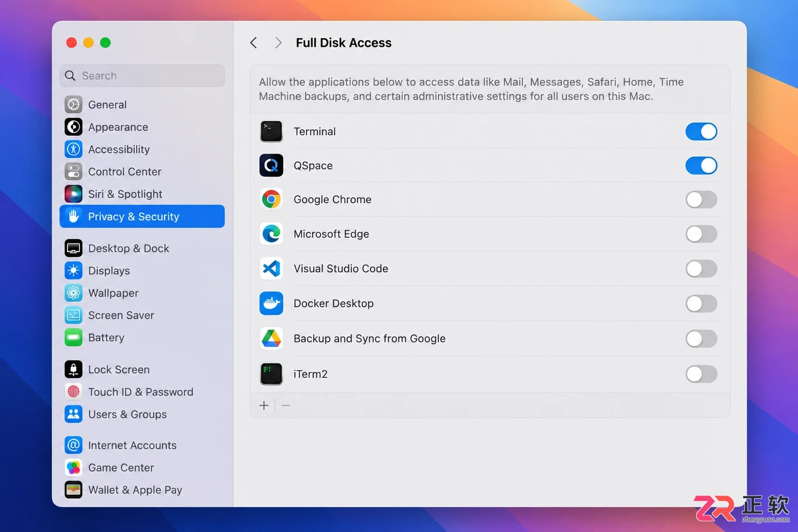
Task: Open General settings via gear icon
Action: click(x=74, y=105)
